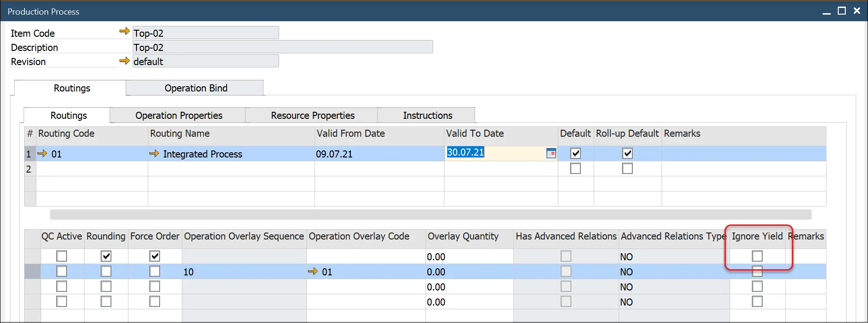
Task: Uncheck Rounding in first operation row
Action: coord(106,256)
